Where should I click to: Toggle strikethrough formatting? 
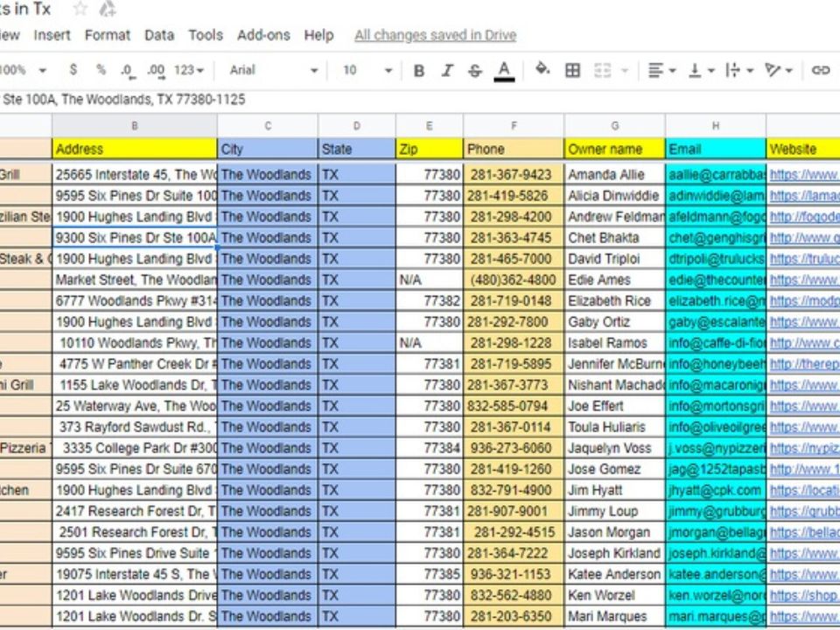click(474, 70)
